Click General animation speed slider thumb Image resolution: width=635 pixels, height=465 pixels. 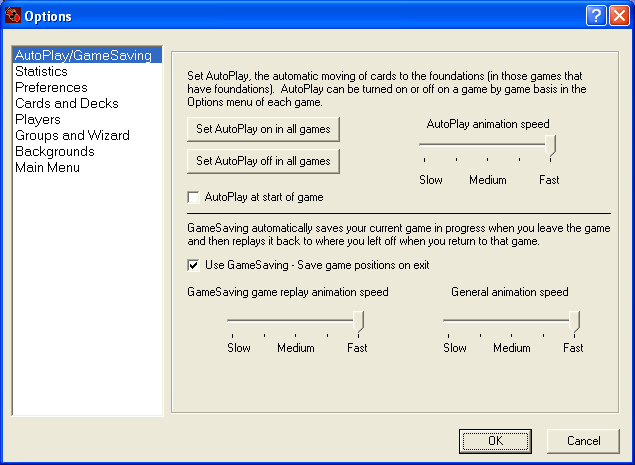(574, 322)
